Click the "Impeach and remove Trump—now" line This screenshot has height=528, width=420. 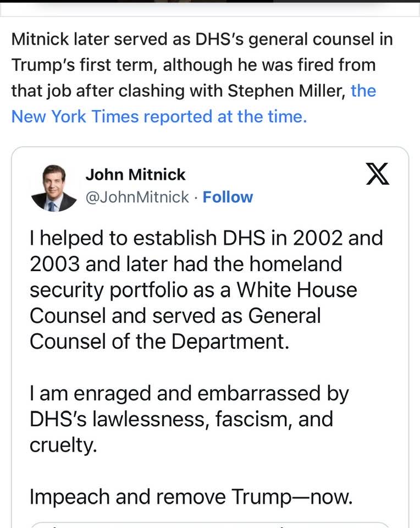point(190,497)
